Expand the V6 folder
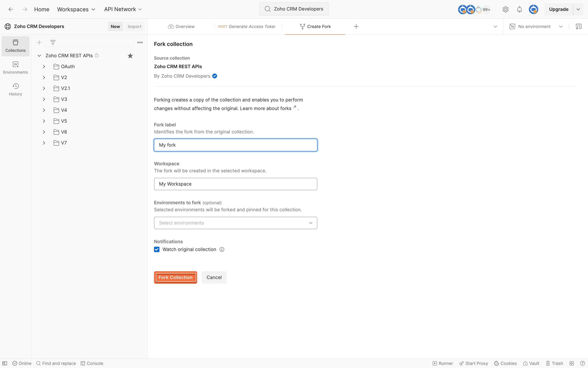The width and height of the screenshot is (588, 368). point(44,132)
